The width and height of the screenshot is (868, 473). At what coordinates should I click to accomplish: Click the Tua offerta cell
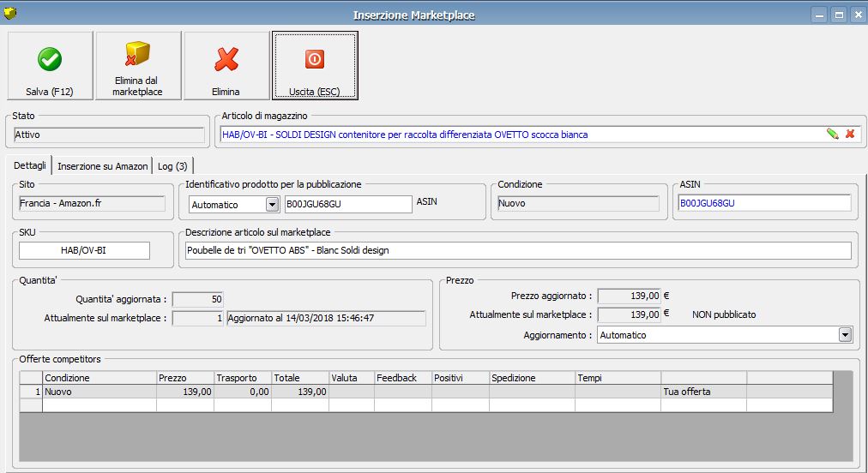click(704, 392)
